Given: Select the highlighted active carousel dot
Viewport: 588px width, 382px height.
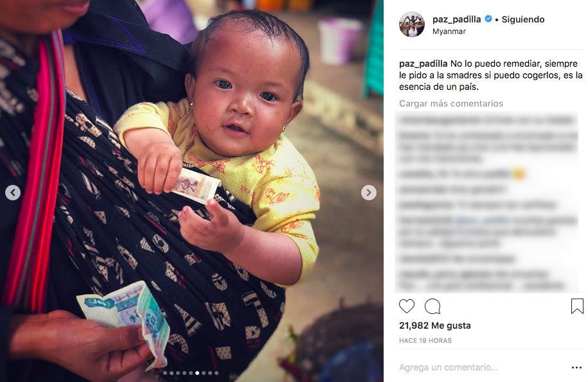Looking at the screenshot, I should [197, 373].
